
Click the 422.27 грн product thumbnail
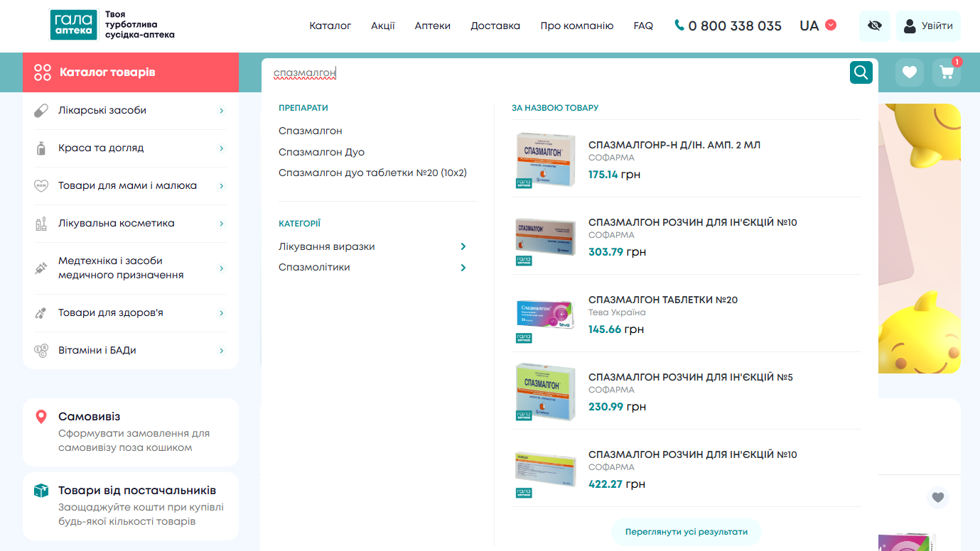point(545,469)
